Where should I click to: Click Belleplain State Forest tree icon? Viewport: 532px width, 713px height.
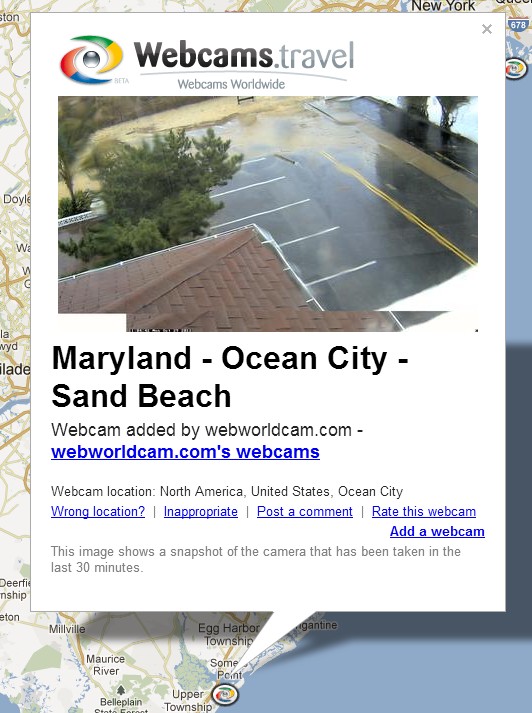(x=120, y=691)
